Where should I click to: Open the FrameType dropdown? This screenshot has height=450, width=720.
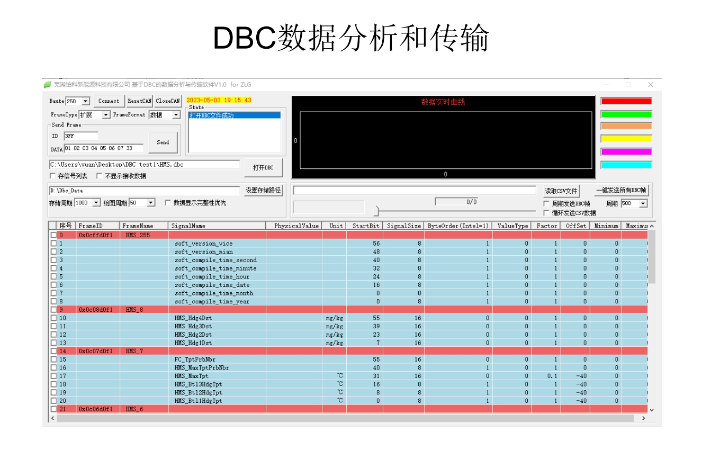[106, 115]
